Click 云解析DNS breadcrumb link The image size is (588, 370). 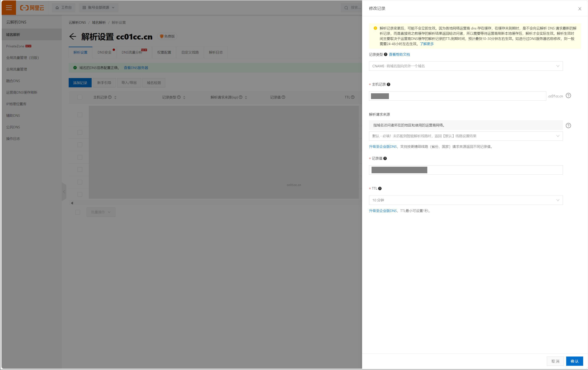click(77, 22)
